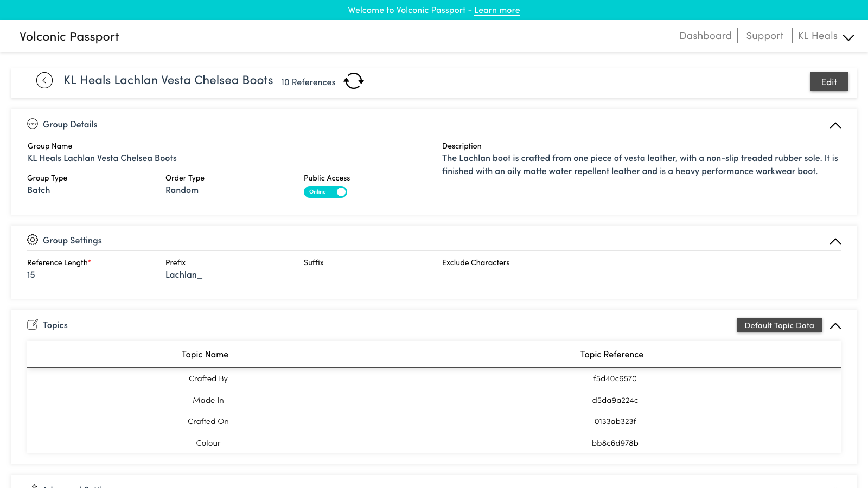The image size is (868, 488).
Task: Click the Volconic Passport logo text
Action: [69, 36]
